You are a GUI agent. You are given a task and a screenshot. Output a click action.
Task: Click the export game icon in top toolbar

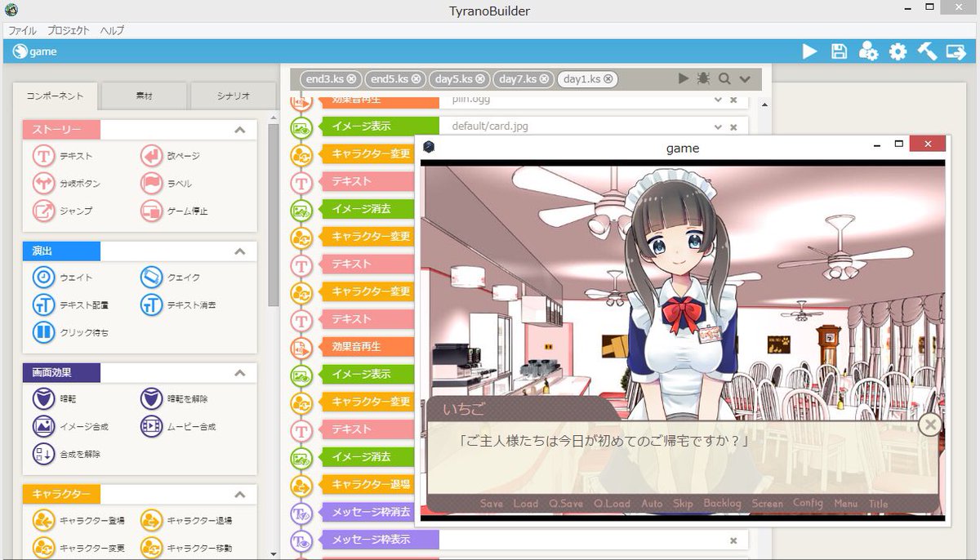[956, 51]
